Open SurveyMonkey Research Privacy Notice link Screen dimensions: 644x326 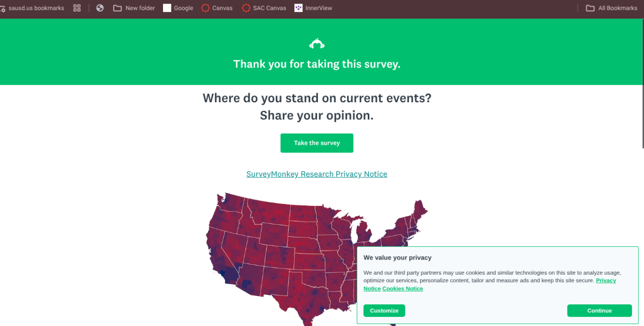click(316, 174)
